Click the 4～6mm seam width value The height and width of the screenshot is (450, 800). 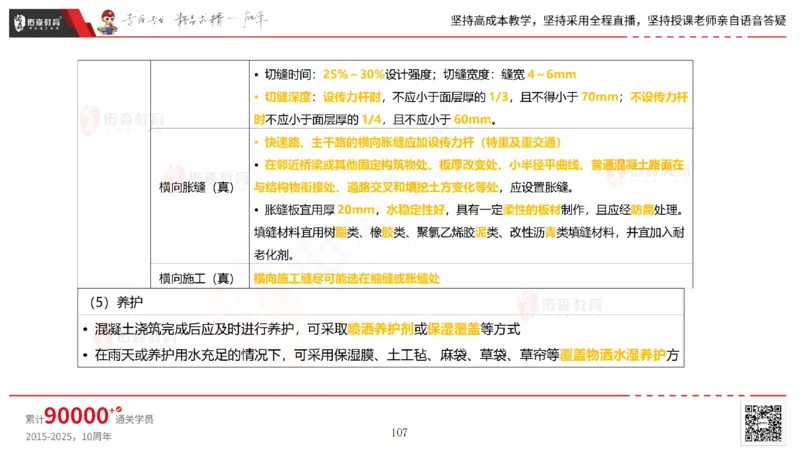point(552,74)
